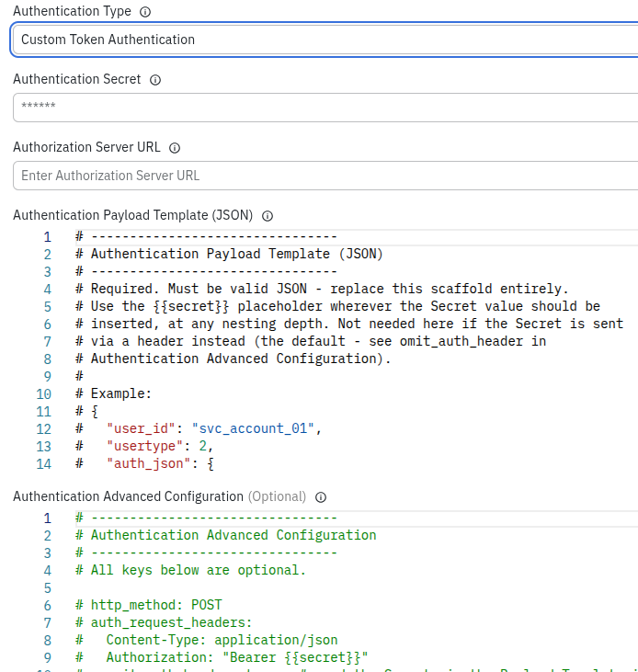Click the "user_id": "svc_account_01" line
Viewport: 638px width, 672px height.
coord(199,429)
